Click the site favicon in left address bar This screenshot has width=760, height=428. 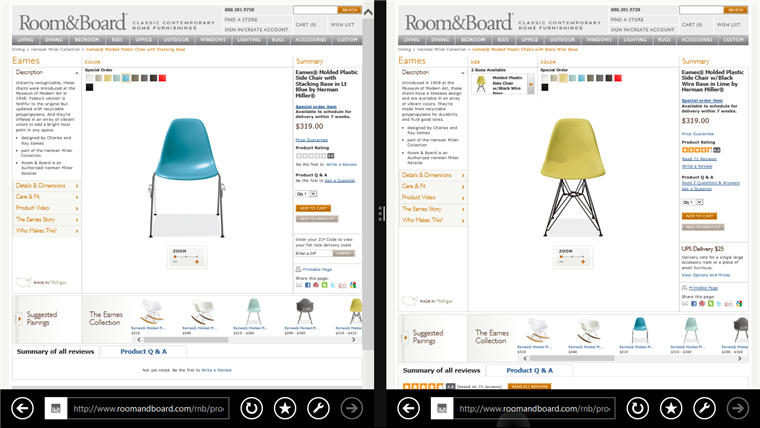pyautogui.click(x=56, y=408)
